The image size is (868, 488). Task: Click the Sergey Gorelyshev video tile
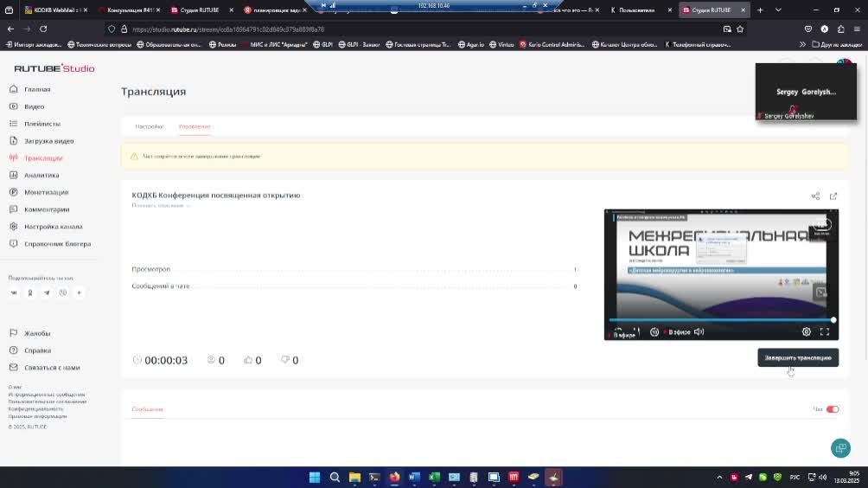click(x=806, y=92)
